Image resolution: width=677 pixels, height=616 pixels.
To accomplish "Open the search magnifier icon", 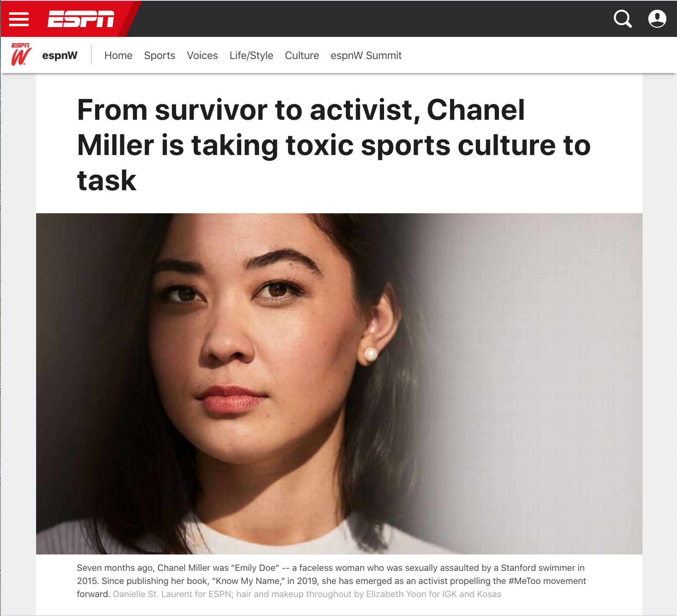I will 622,19.
